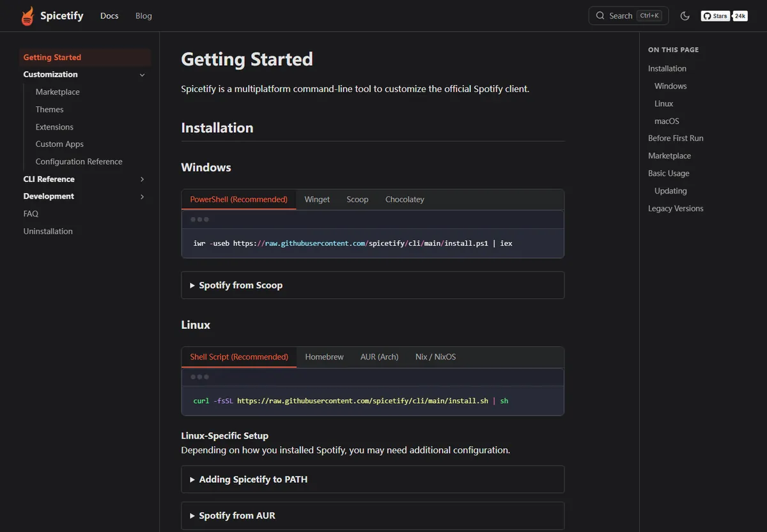Click the Windows section heading
Screen dimensions: 767x532
[x=206, y=167]
